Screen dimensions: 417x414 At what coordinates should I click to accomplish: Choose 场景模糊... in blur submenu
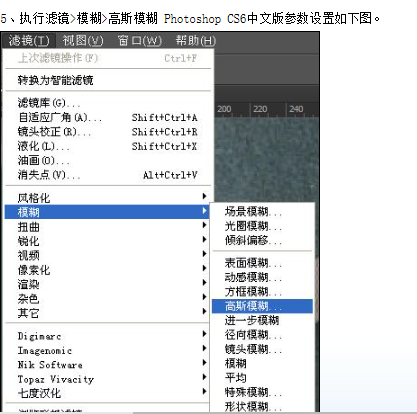tap(262, 211)
